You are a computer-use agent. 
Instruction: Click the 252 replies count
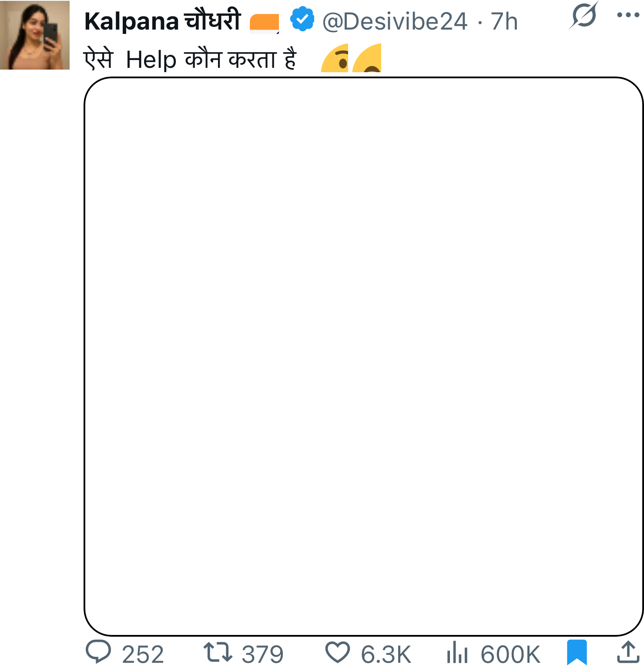[x=143, y=654]
